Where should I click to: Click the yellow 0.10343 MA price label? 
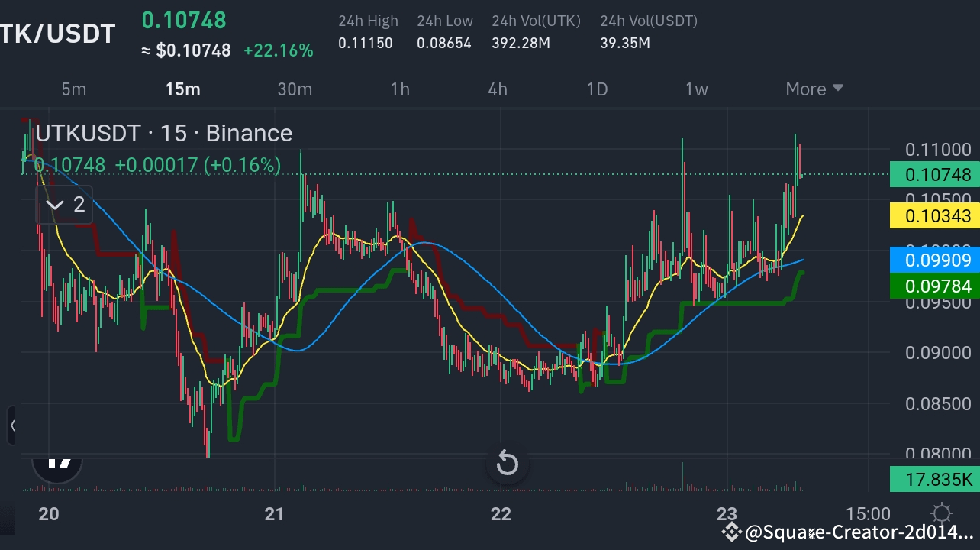933,216
